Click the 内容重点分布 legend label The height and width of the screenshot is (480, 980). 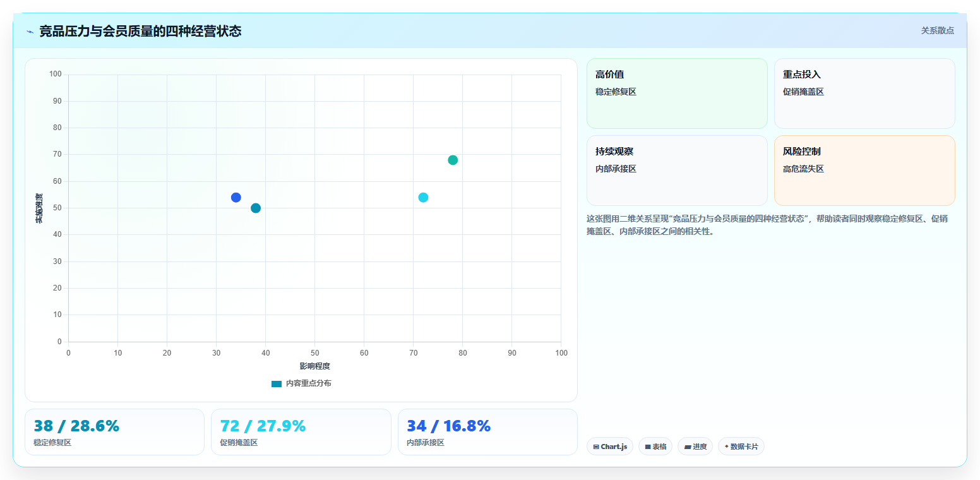point(308,384)
